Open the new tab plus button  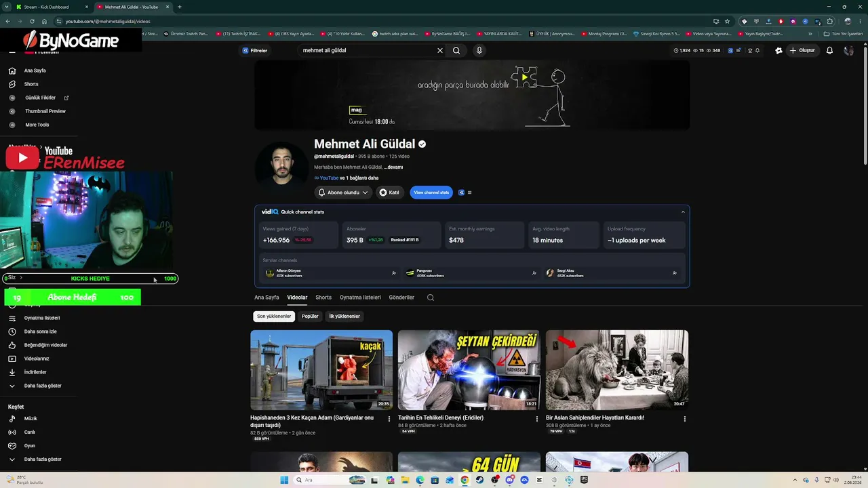click(180, 7)
